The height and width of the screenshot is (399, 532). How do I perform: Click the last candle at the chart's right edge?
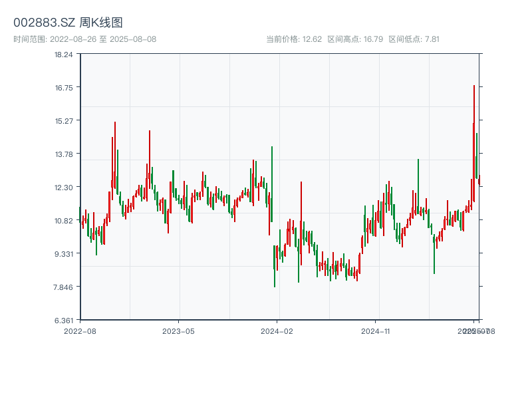coord(479,180)
